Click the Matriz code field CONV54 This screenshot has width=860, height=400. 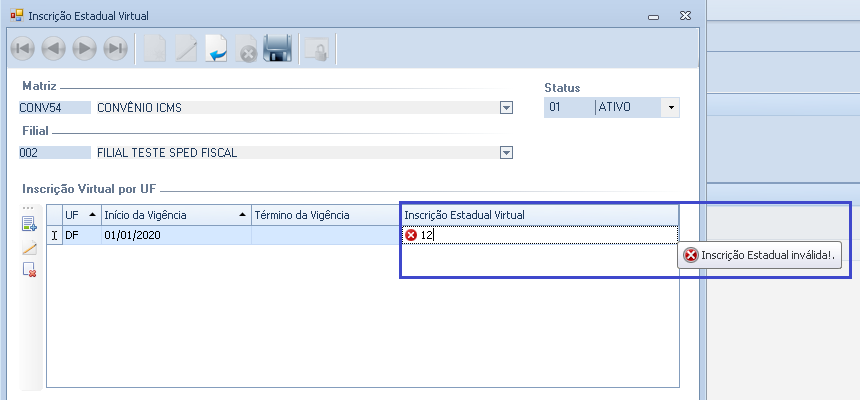point(54,108)
